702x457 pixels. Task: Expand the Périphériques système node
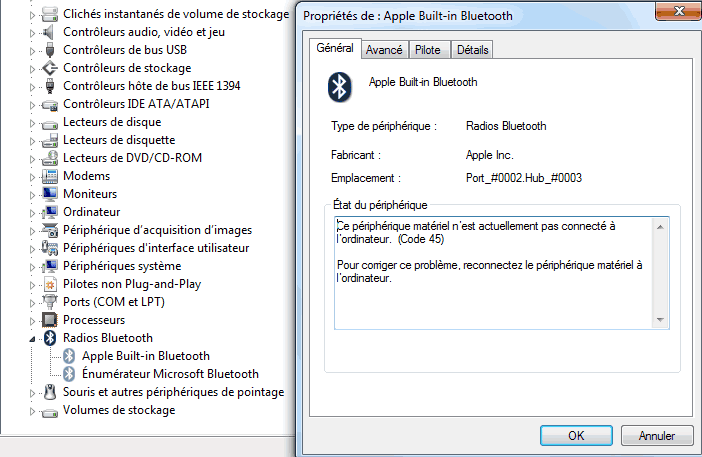(32, 267)
